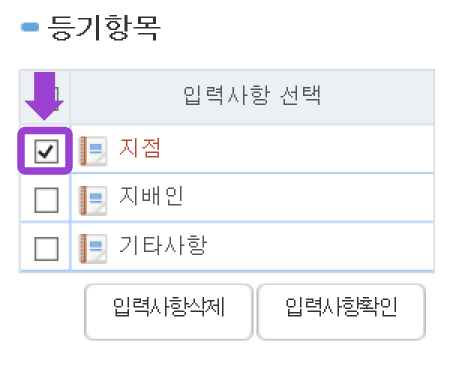This screenshot has width=462, height=379.
Task: Choose the 기타사항 item label
Action: click(x=163, y=245)
